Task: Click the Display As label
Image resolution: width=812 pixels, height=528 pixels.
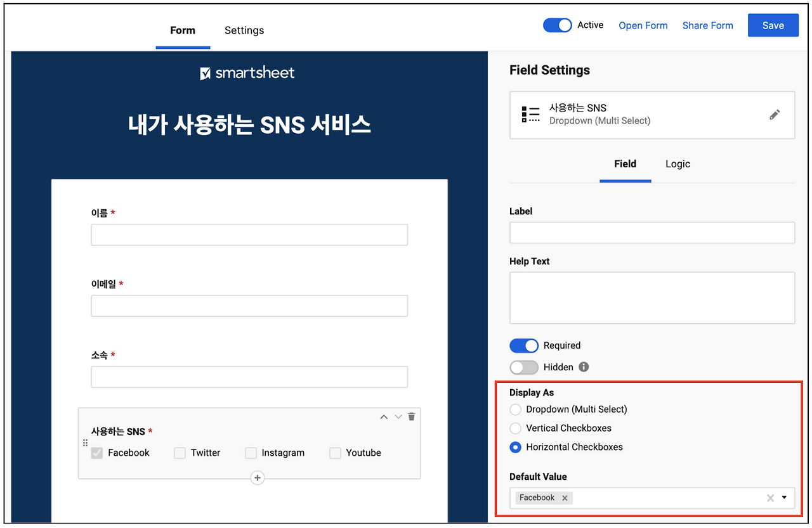Action: tap(532, 393)
